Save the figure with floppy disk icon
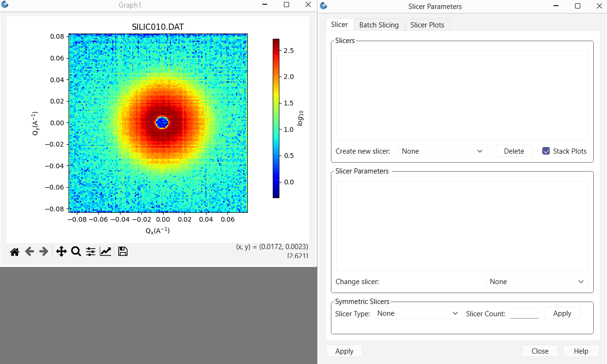This screenshot has height=364, width=607. [123, 251]
